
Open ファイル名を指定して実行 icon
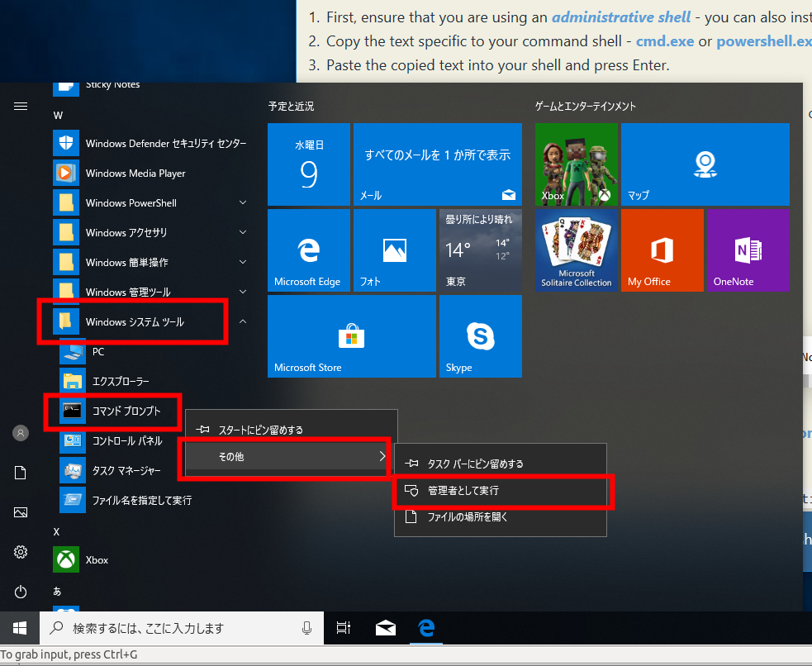point(73,500)
